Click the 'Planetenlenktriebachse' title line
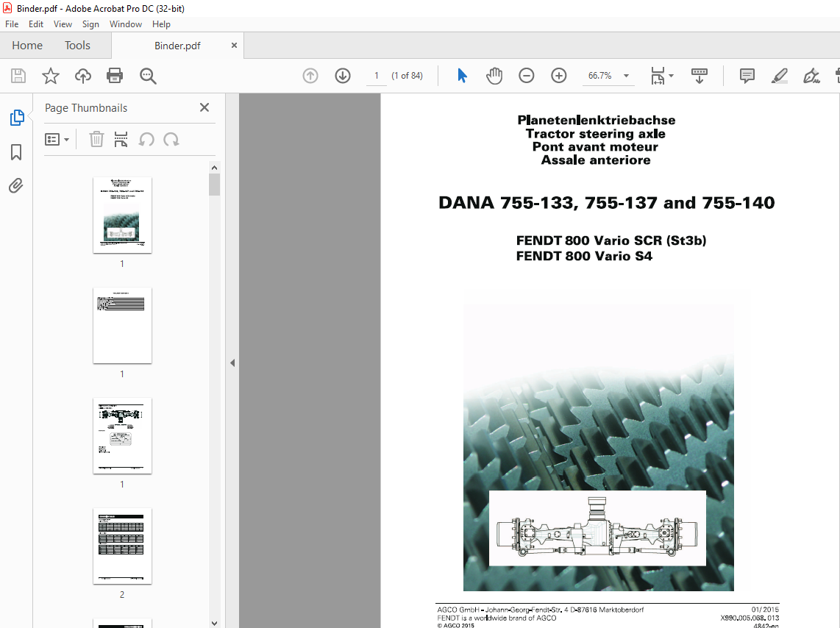The image size is (840, 628). tap(597, 121)
